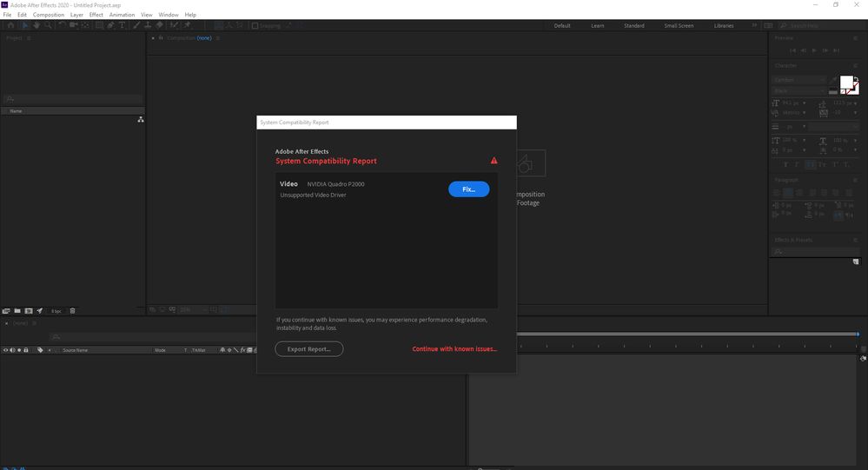The image size is (868, 470).
Task: Select the Rectangle shape tool
Action: pyautogui.click(x=99, y=25)
